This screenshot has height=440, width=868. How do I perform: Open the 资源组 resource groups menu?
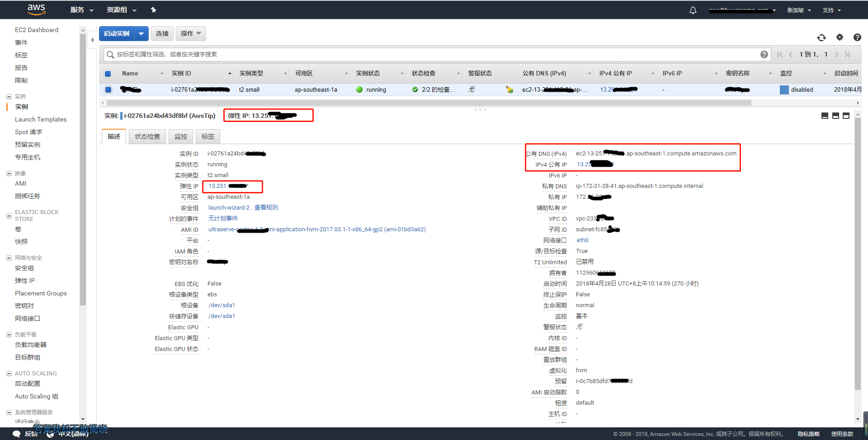click(122, 9)
